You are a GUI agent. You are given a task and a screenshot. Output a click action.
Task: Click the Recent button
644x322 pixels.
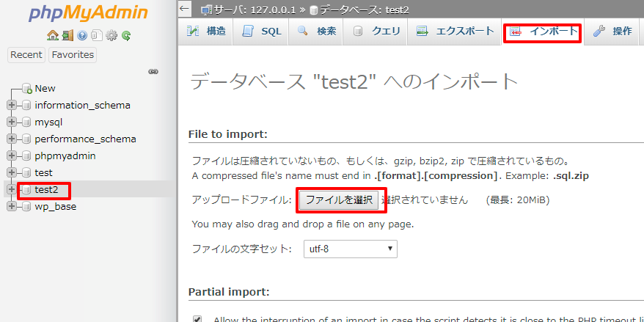pos(26,55)
